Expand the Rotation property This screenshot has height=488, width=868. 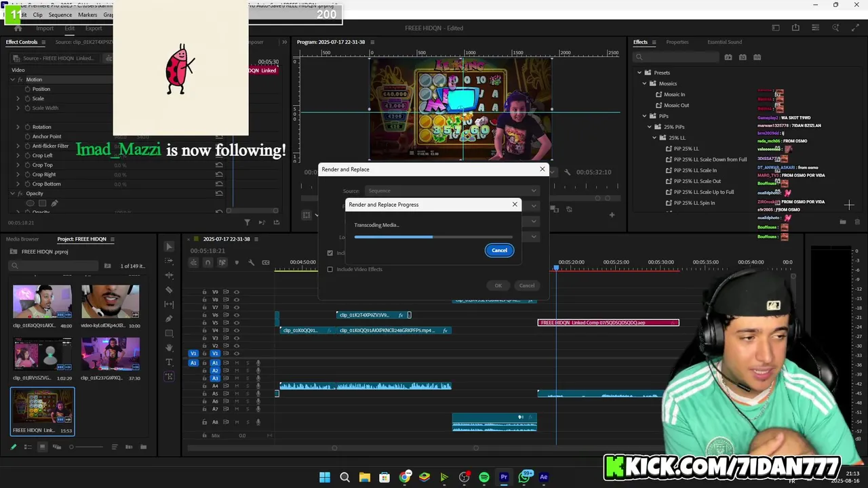(18, 127)
